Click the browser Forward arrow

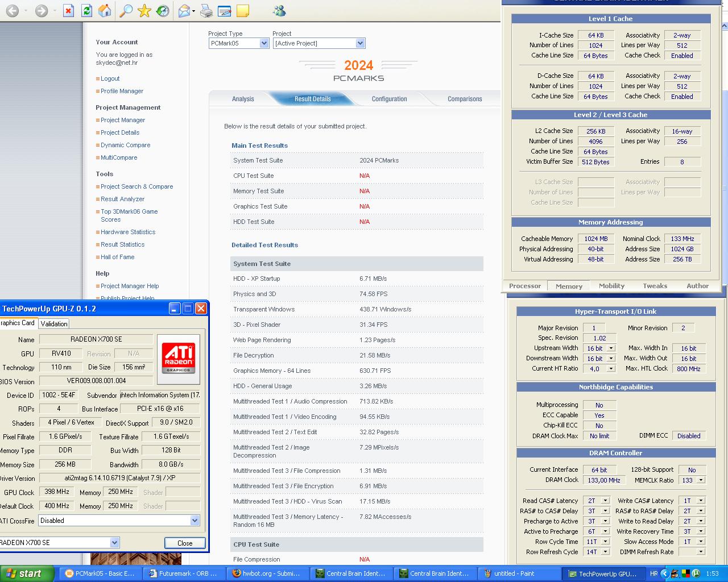tap(41, 11)
